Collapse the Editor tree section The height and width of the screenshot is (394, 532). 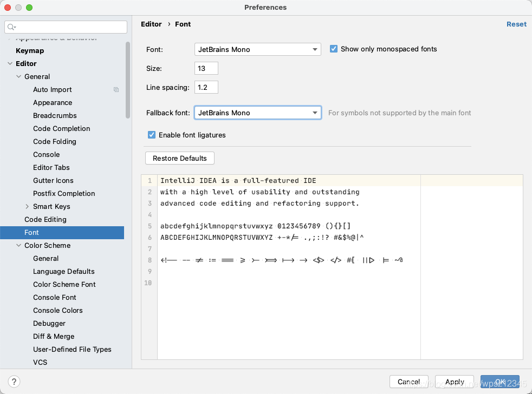(10, 63)
